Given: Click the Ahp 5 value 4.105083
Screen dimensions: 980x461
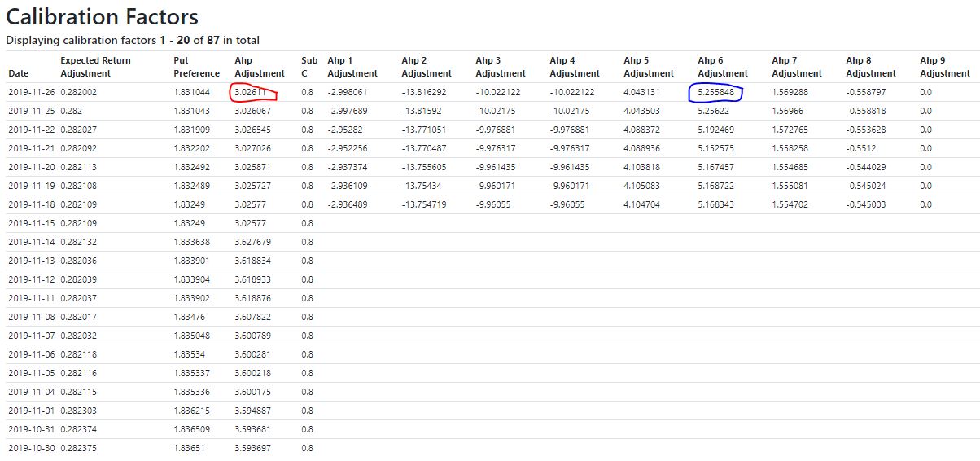Looking at the screenshot, I should pos(641,186).
